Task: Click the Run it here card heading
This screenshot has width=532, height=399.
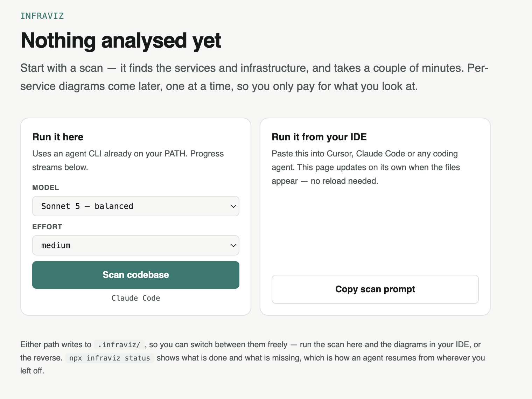Action: pyautogui.click(x=58, y=137)
